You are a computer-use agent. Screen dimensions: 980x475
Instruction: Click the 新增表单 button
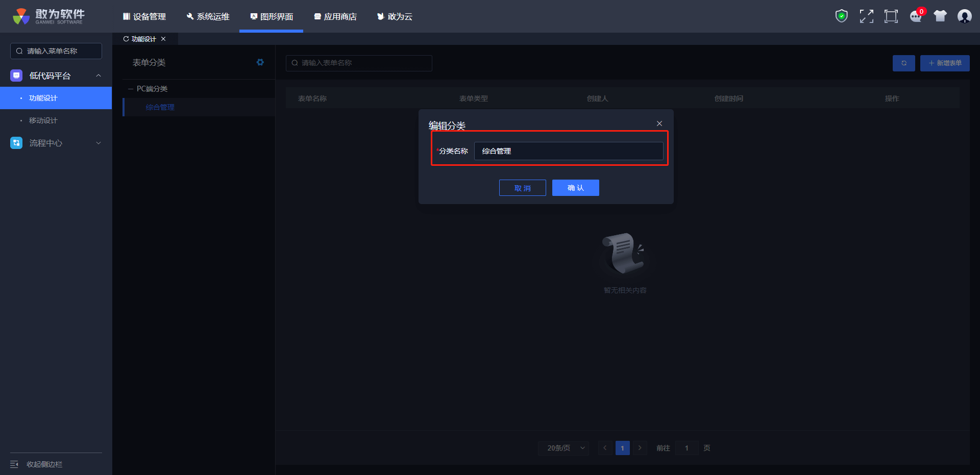(945, 63)
